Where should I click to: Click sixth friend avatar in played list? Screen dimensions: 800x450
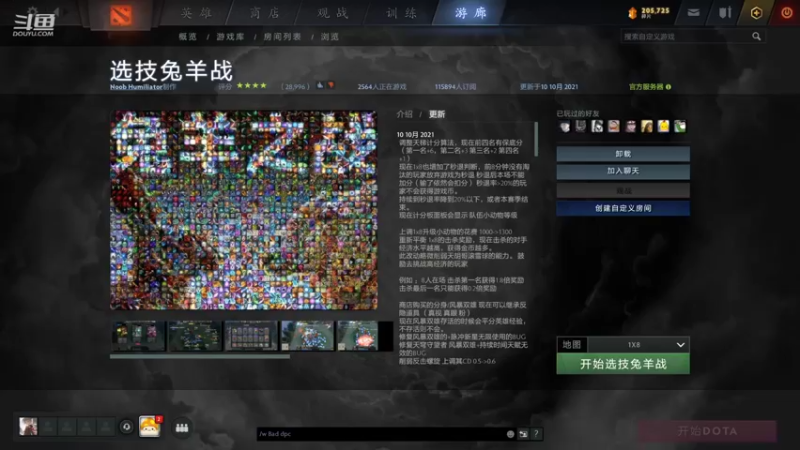tap(647, 126)
